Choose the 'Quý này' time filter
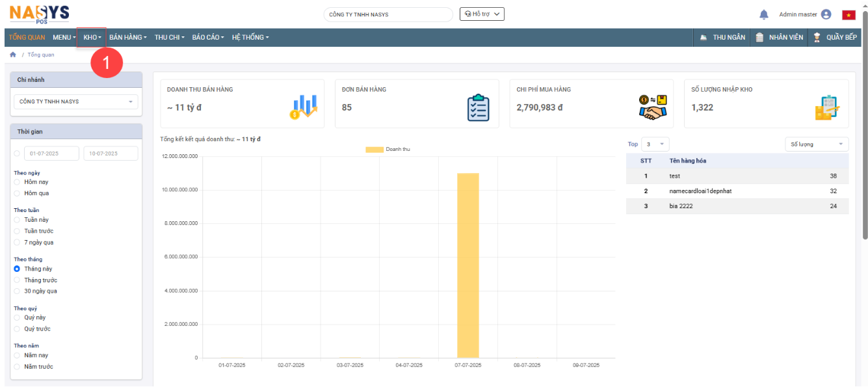Image resolution: width=868 pixels, height=389 pixels. click(x=17, y=317)
